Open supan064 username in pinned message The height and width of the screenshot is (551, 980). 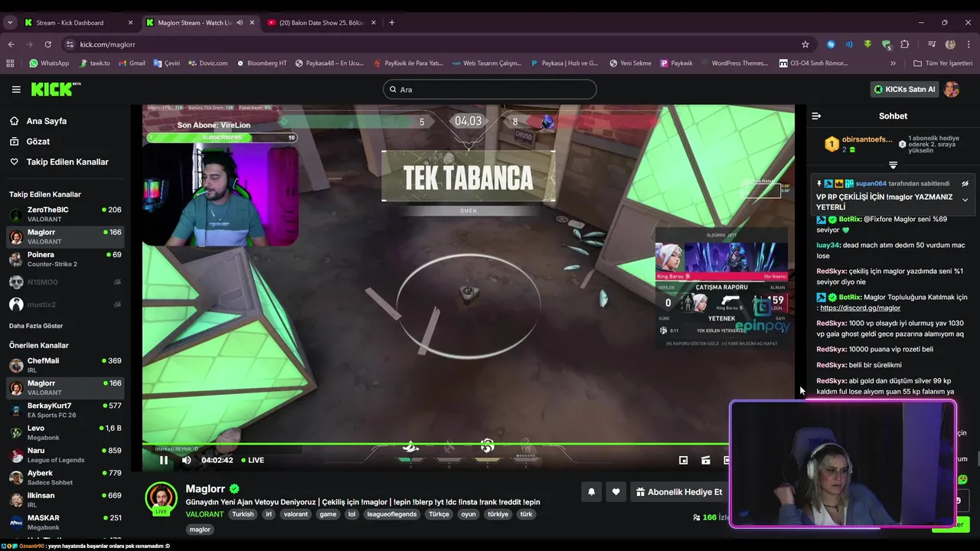point(871,184)
